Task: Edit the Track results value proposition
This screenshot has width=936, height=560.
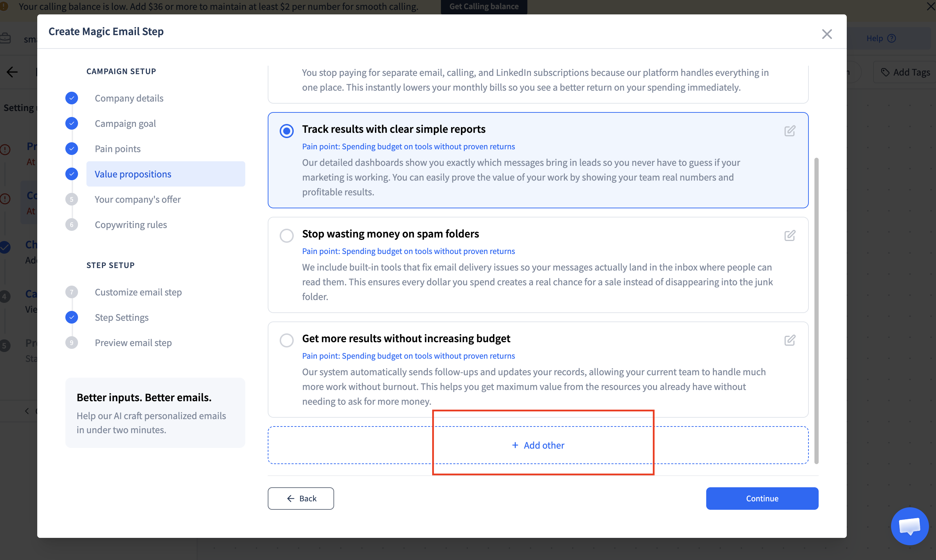Action: [789, 131]
